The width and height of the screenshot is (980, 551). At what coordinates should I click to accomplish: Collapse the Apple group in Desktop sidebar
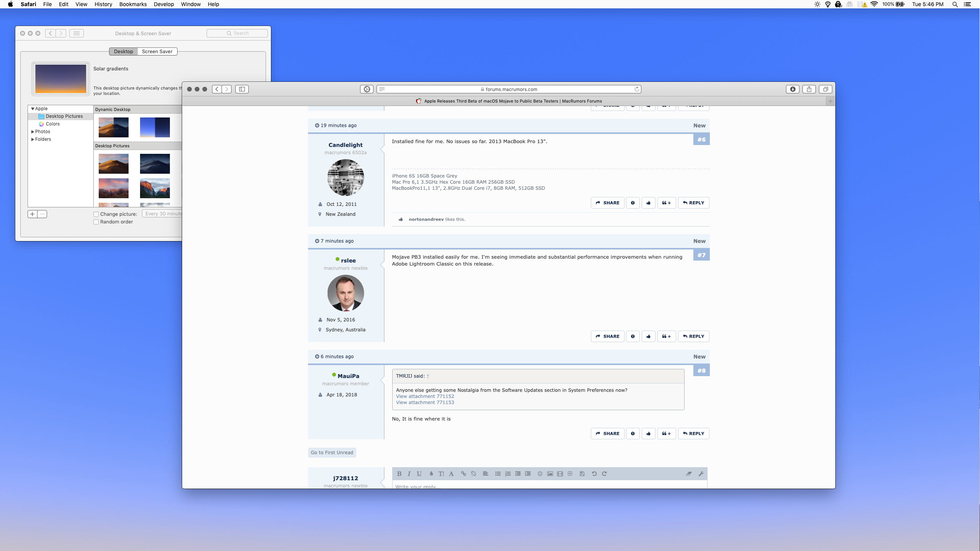(33, 109)
